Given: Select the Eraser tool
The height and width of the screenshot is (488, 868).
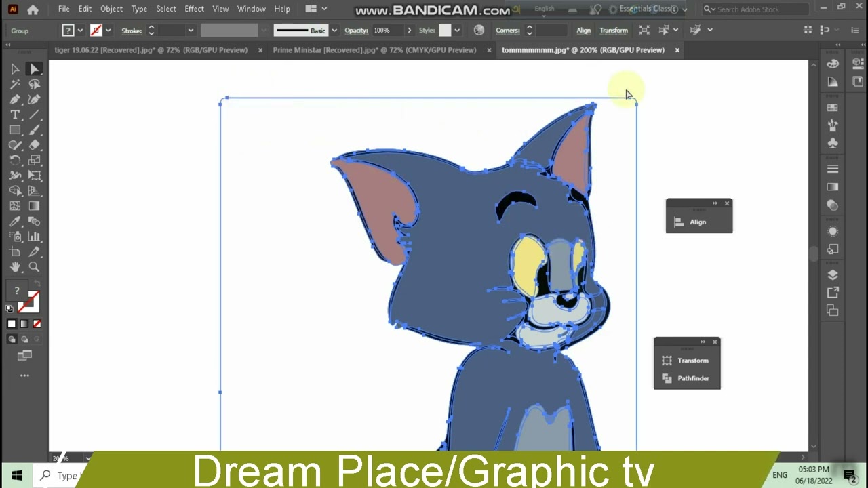Looking at the screenshot, I should pyautogui.click(x=34, y=145).
